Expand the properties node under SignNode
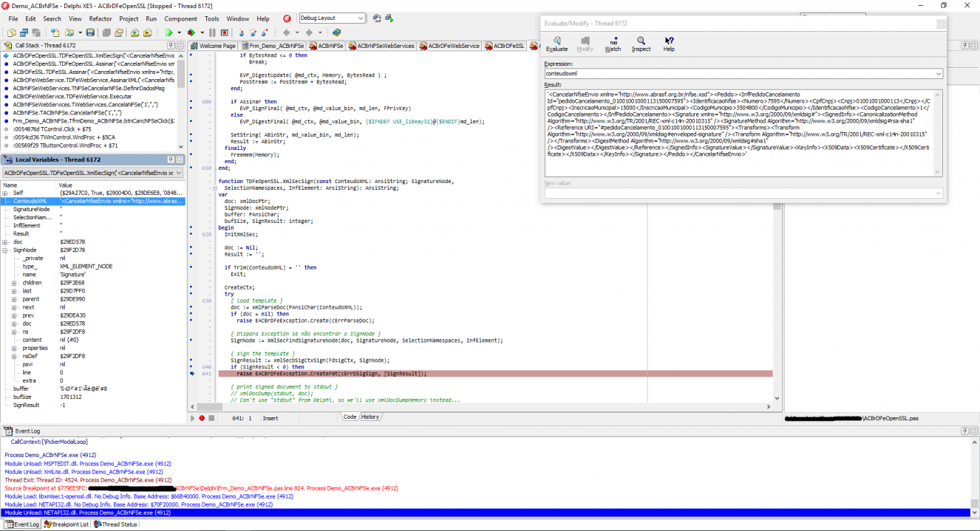This screenshot has height=531, width=980. (x=14, y=348)
